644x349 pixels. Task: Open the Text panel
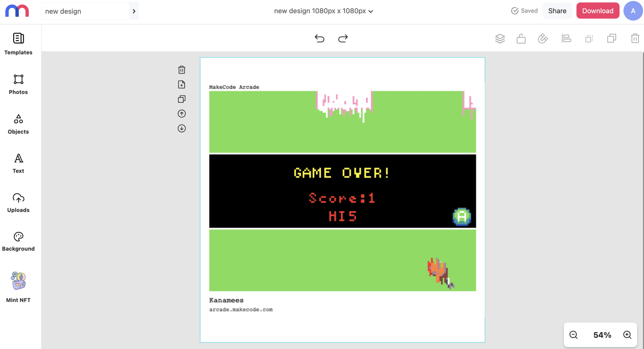click(x=18, y=162)
